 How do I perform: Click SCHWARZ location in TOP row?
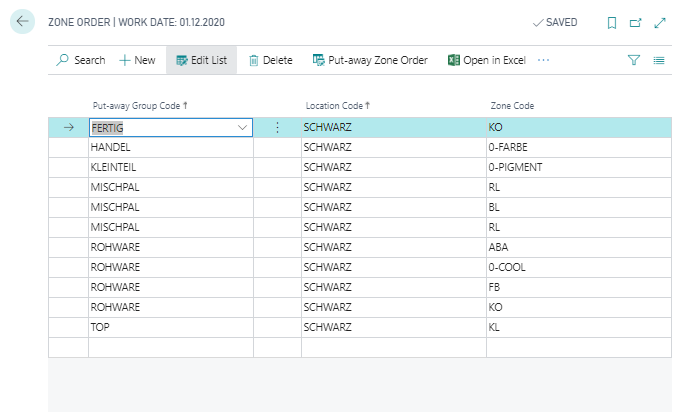coord(394,327)
